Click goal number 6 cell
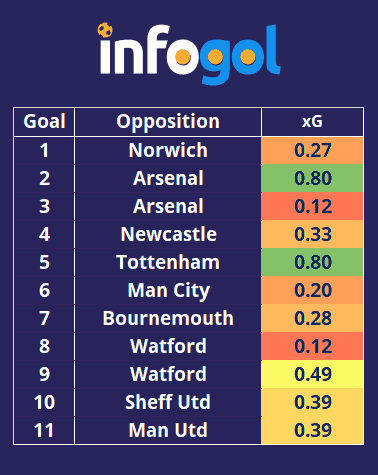378x475 pixels. tap(44, 290)
